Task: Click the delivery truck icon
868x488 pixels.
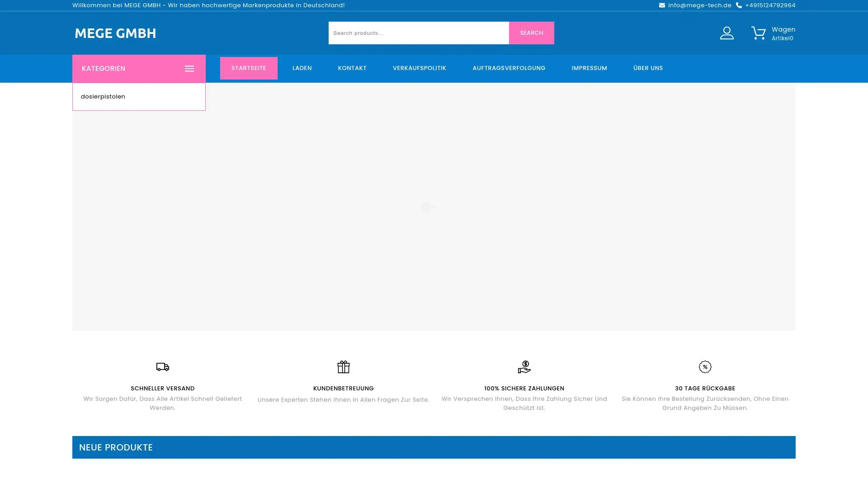Action: point(163,367)
